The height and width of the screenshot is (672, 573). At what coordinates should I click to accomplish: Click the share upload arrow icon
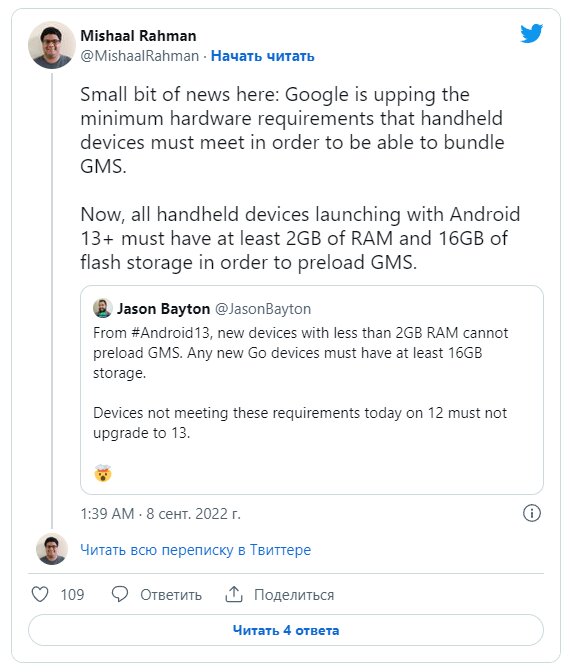coord(234,594)
